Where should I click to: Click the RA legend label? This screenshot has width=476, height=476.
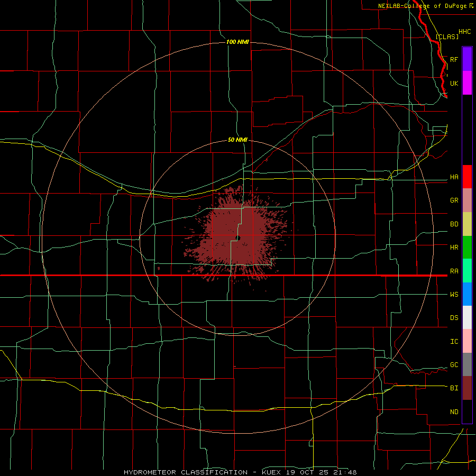(x=454, y=271)
